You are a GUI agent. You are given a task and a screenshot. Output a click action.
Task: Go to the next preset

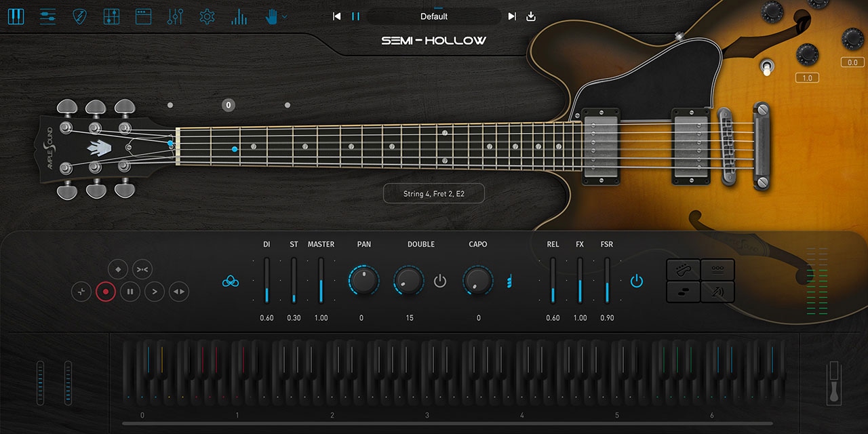click(x=512, y=16)
